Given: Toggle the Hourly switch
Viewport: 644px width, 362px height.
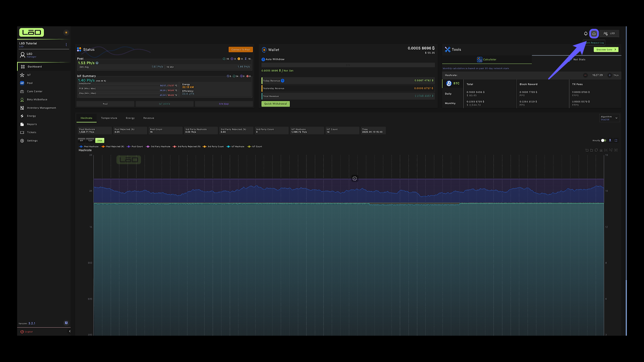Looking at the screenshot, I should pos(603,140).
